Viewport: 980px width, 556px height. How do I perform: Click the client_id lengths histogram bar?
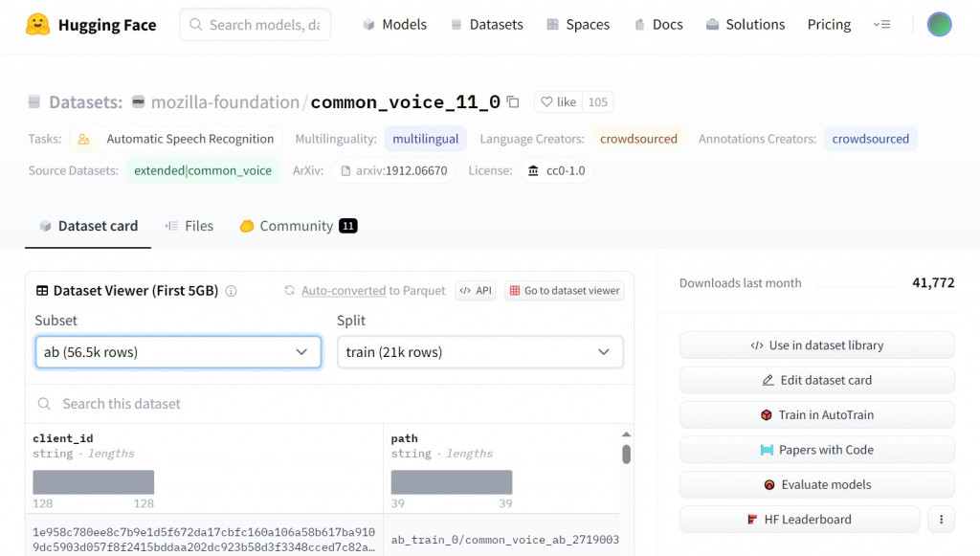(94, 481)
